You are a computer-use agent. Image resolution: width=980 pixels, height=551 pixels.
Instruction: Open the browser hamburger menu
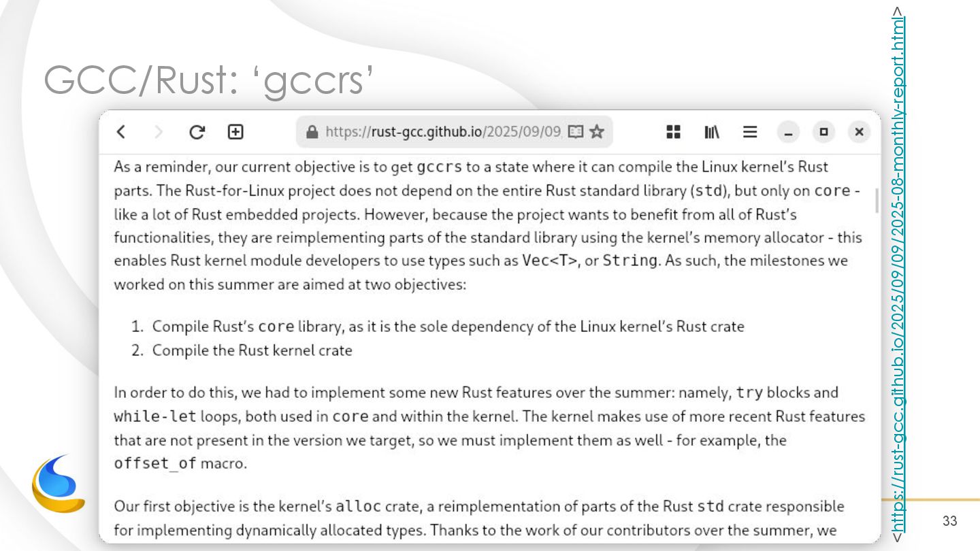[x=750, y=132]
